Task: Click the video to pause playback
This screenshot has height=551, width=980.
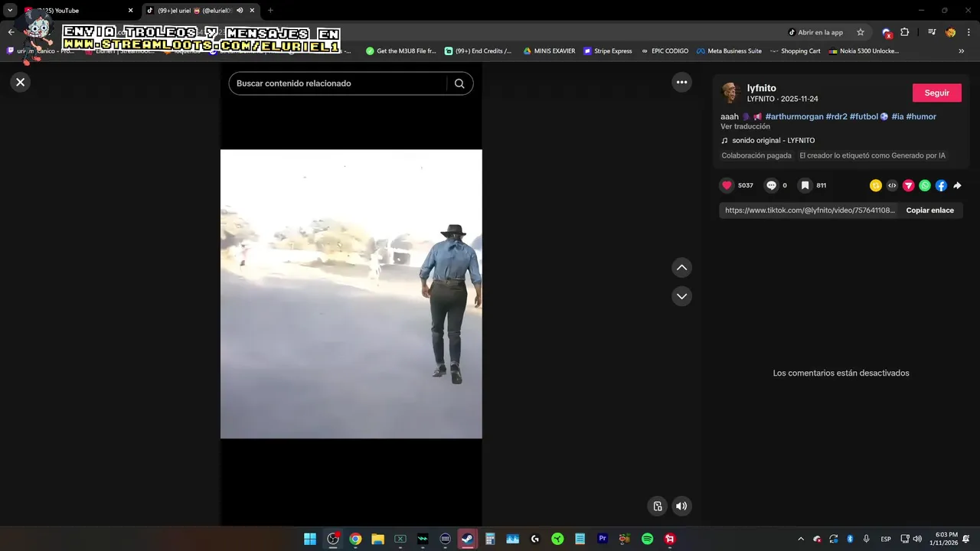Action: [x=351, y=294]
